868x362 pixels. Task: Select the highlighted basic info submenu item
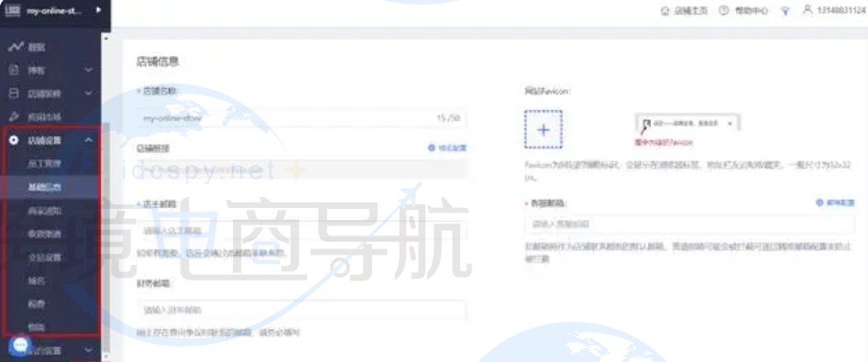[44, 187]
